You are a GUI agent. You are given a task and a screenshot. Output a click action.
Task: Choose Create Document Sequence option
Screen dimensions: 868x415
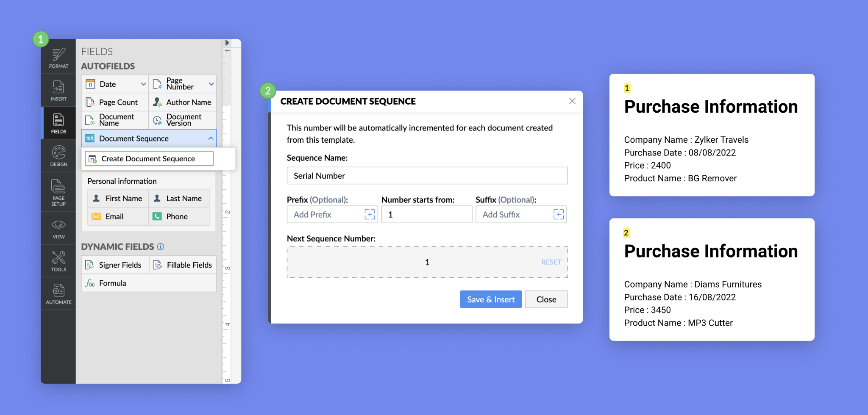point(149,159)
